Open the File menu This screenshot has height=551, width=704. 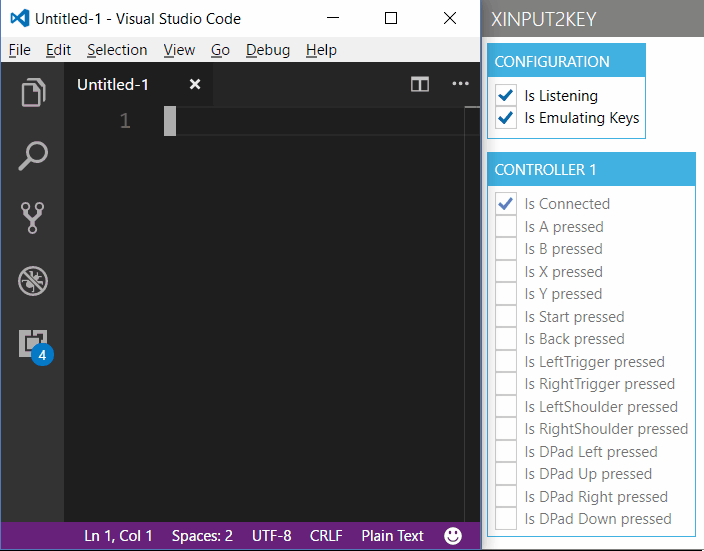coord(20,50)
